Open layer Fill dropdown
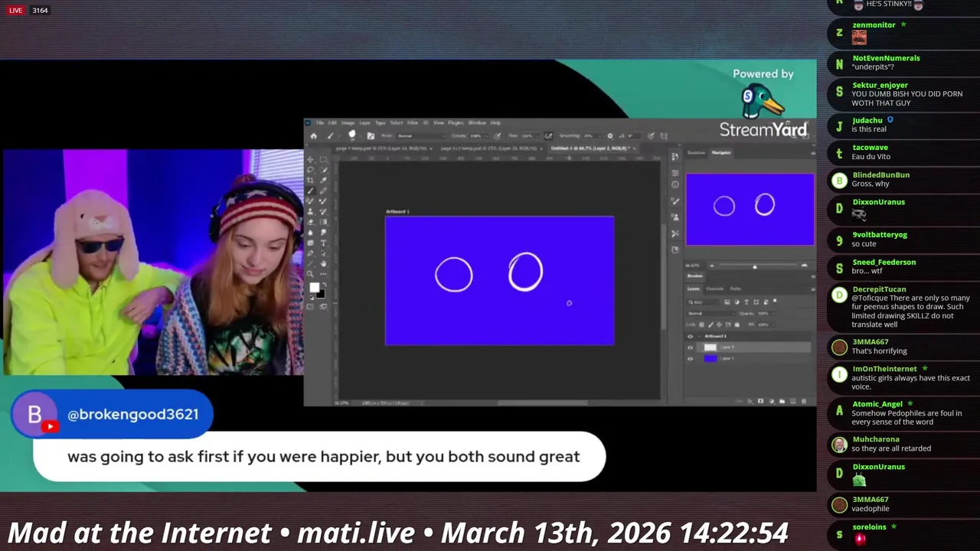Screen dimensions: 980x551 click(x=773, y=325)
